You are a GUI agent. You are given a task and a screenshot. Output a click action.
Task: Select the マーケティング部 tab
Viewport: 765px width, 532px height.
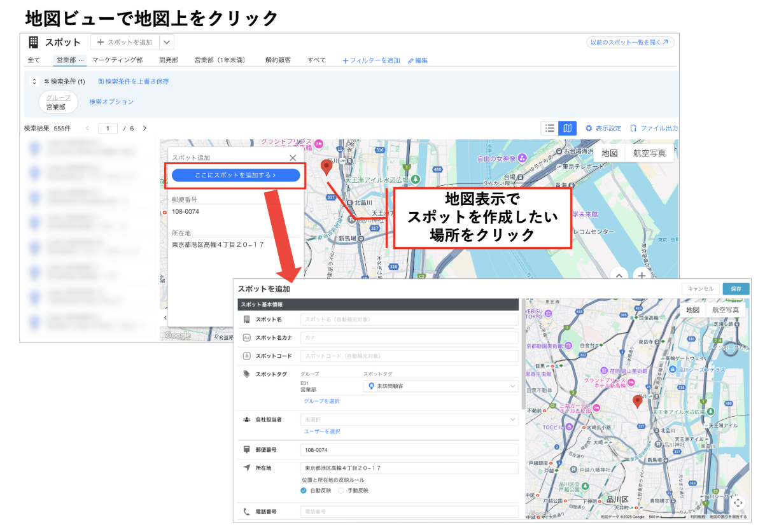118,60
